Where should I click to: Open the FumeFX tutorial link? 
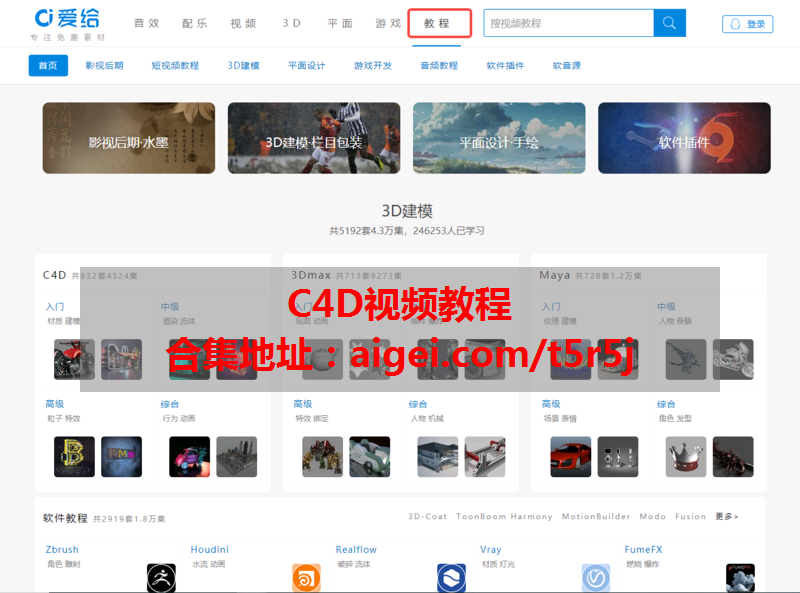[643, 550]
